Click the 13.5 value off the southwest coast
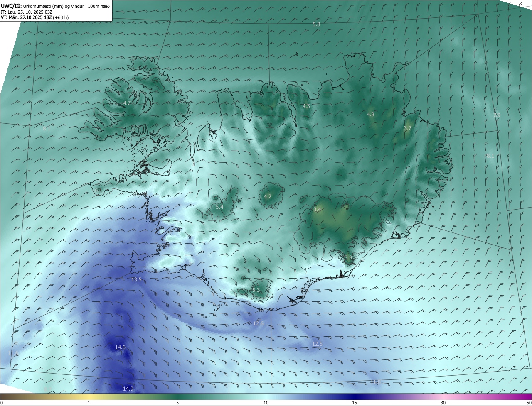 (x=136, y=280)
